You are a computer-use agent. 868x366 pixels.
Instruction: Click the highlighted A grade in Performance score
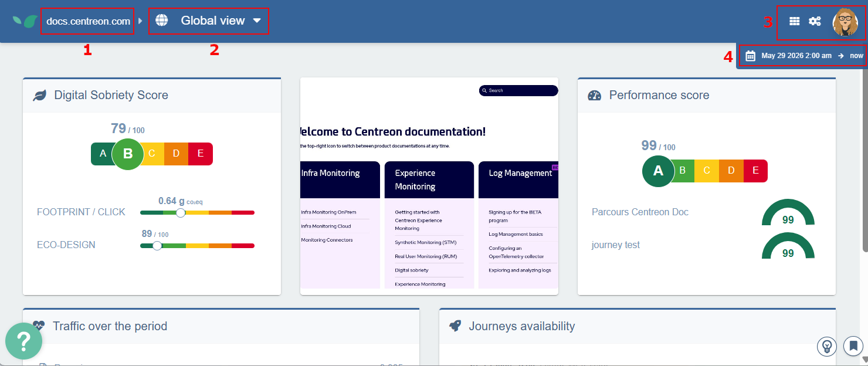click(x=658, y=171)
